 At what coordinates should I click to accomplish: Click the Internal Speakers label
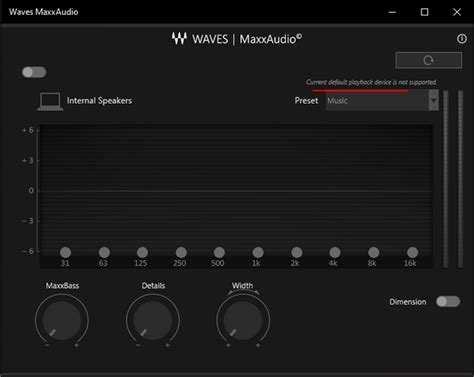pyautogui.click(x=99, y=101)
